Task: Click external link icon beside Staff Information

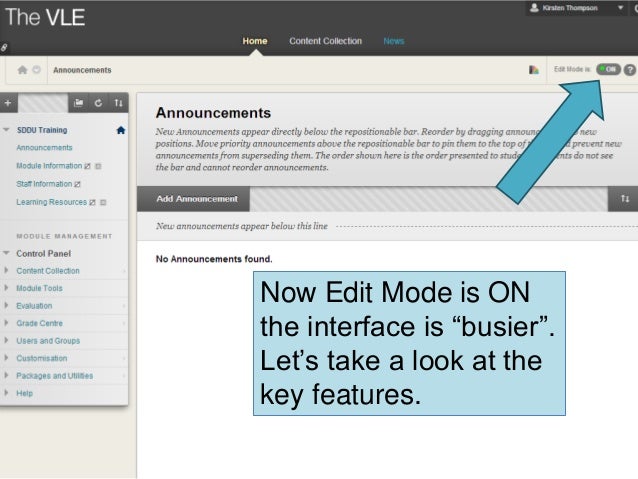Action: click(x=77, y=184)
